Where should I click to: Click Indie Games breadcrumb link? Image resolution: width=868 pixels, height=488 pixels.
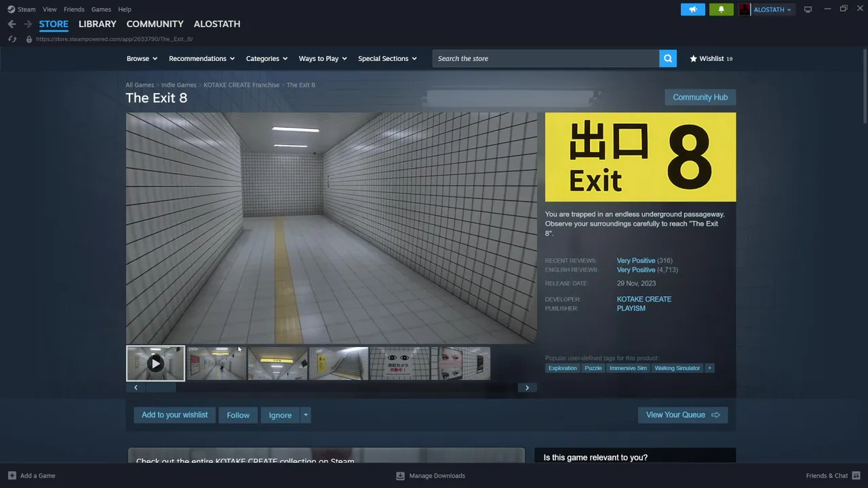[179, 85]
